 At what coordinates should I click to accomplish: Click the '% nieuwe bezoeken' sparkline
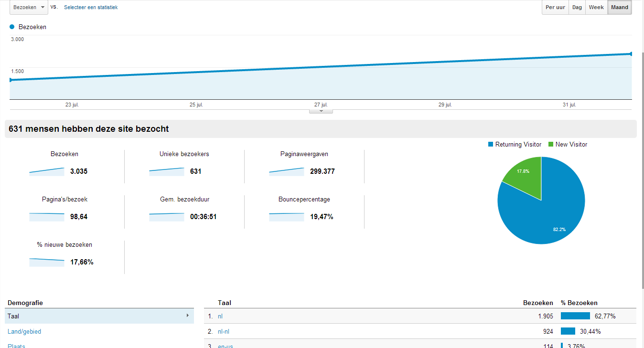46,262
